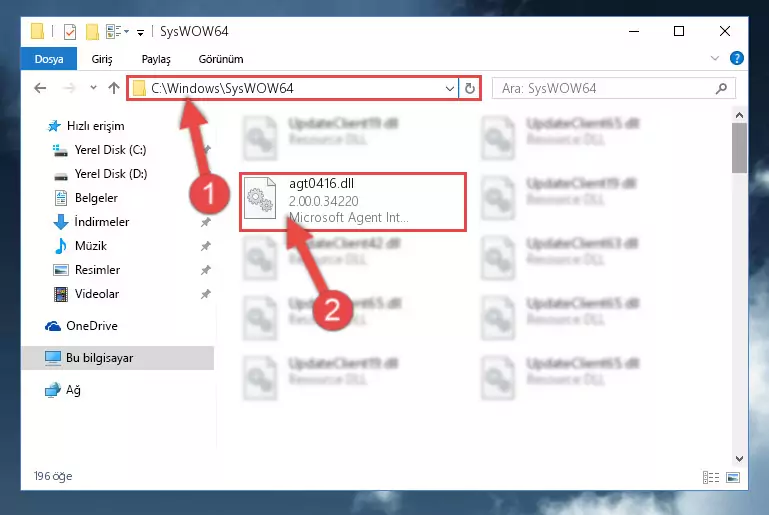769x515 pixels.
Task: Open the Customize Quick Access Toolbar dropdown
Action: pyautogui.click(x=141, y=32)
